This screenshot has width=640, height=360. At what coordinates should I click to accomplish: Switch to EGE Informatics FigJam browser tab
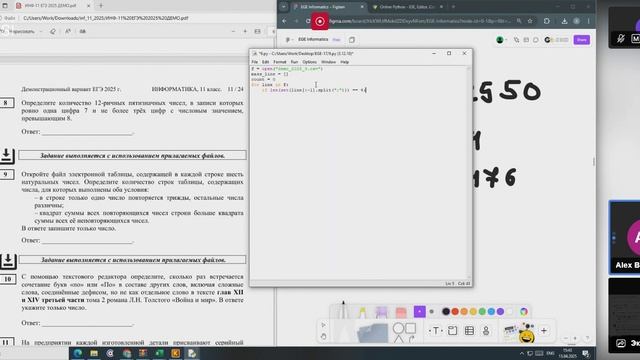click(x=328, y=7)
